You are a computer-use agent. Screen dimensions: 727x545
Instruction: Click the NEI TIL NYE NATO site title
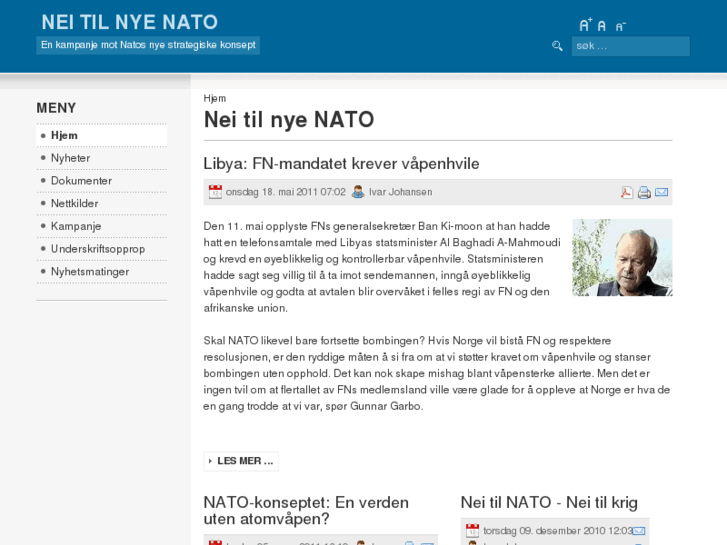130,22
